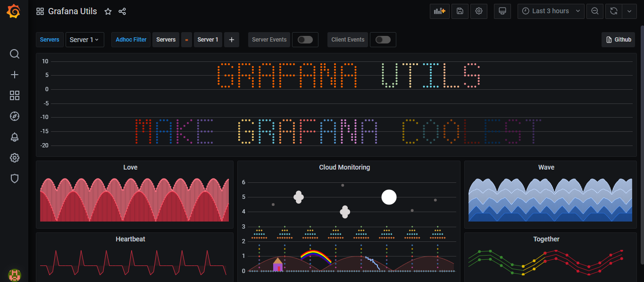Viewport: 644px width, 282px height.
Task: Open the Create plus icon in sidebar
Action: [x=15, y=75]
